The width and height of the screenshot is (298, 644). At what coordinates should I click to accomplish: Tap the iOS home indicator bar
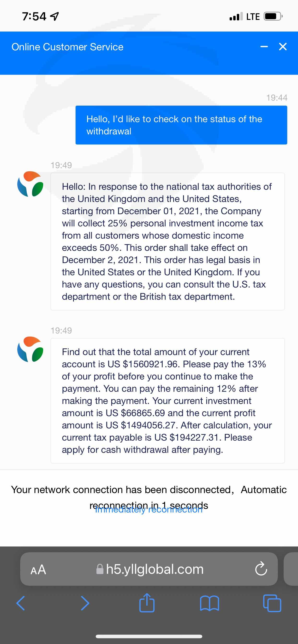149,636
